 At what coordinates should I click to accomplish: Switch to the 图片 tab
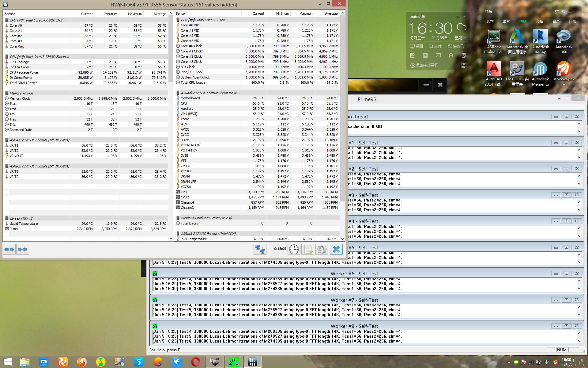(x=506, y=21)
